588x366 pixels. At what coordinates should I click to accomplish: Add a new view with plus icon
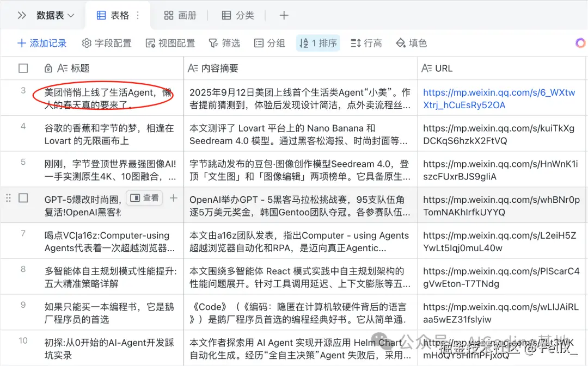[284, 15]
